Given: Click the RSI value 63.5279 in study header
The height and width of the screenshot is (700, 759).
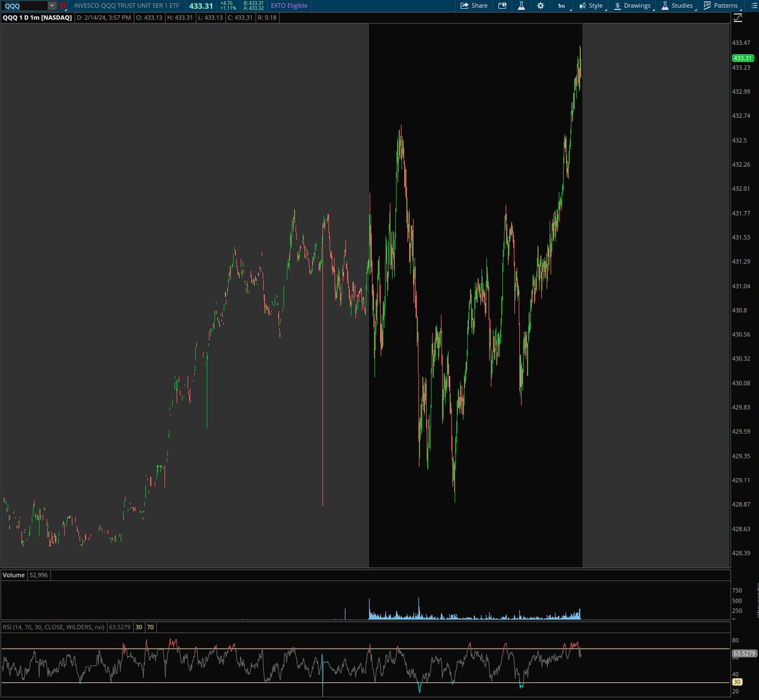Looking at the screenshot, I should pos(120,627).
